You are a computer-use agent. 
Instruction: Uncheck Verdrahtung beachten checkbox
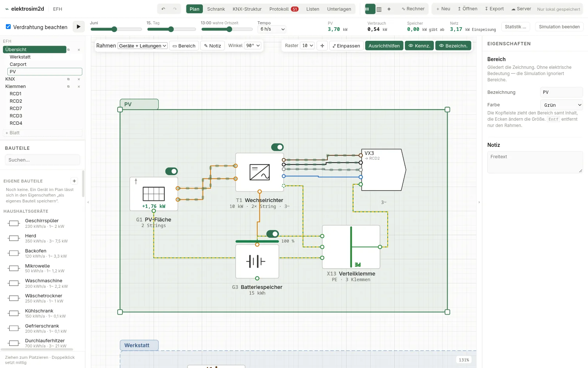click(x=8, y=26)
